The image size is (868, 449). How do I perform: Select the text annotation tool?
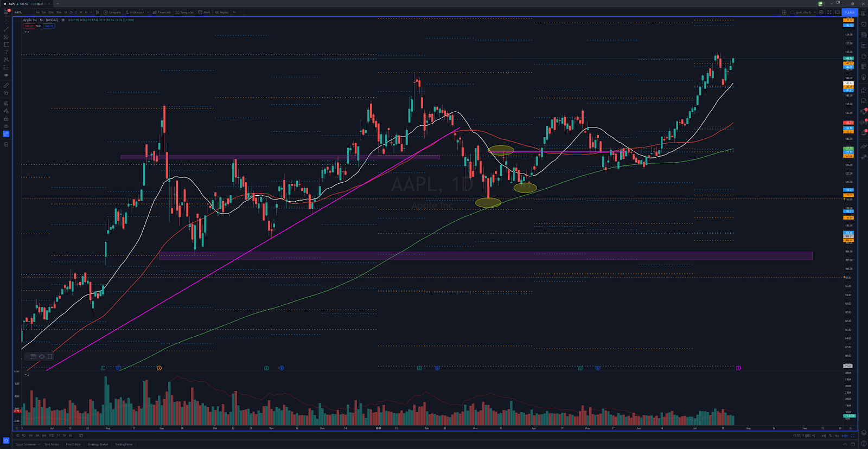coord(6,52)
